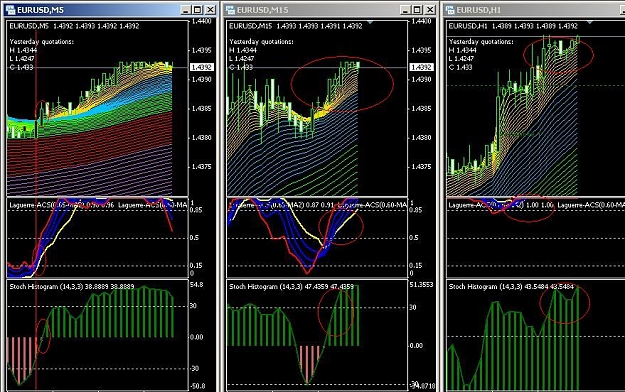Viewport: 625px width, 392px height.
Task: Click the Stoch Histogram label in M5 window
Action: pyautogui.click(x=72, y=286)
